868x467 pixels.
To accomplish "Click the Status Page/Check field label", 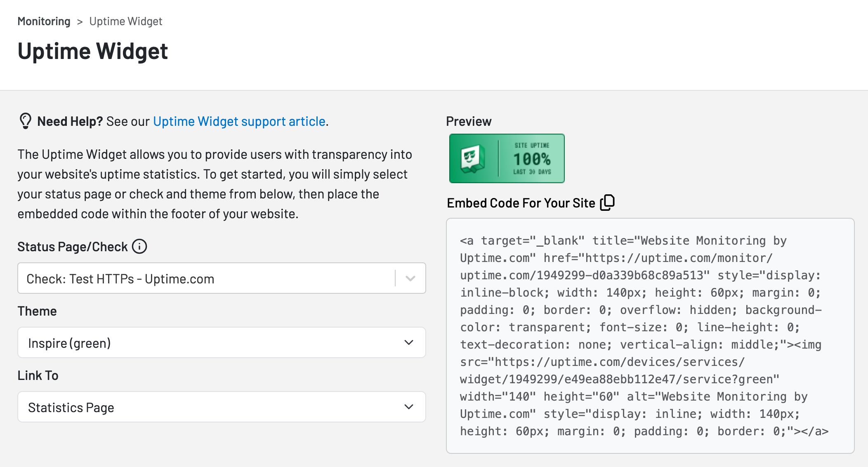I will pos(73,247).
